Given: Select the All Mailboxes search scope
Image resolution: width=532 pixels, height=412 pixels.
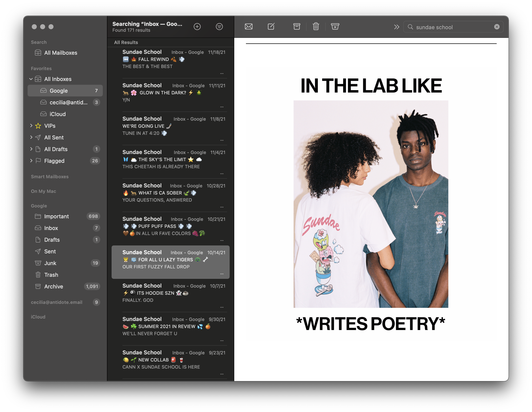Looking at the screenshot, I should (61, 53).
